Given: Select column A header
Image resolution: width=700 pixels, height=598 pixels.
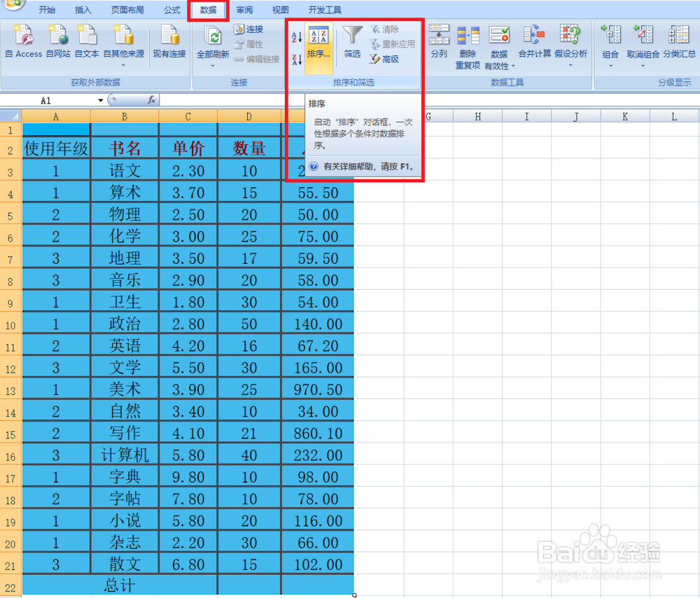Looking at the screenshot, I should pyautogui.click(x=56, y=116).
